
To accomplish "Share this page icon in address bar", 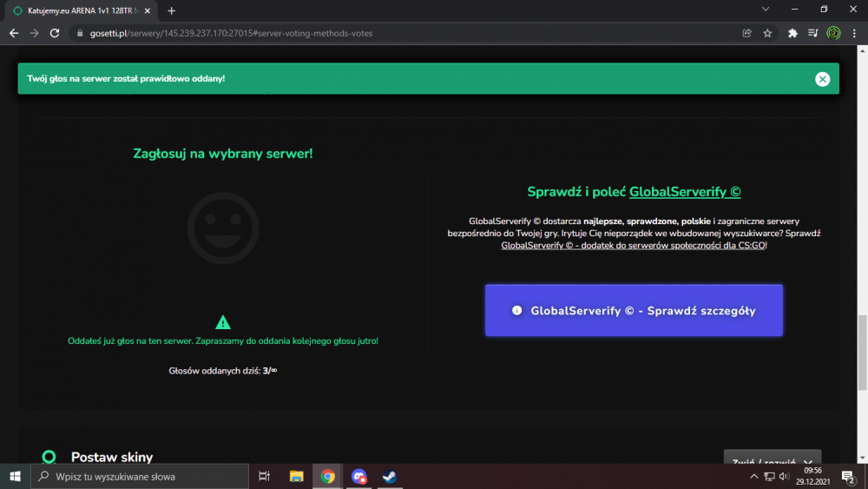I will (x=746, y=33).
